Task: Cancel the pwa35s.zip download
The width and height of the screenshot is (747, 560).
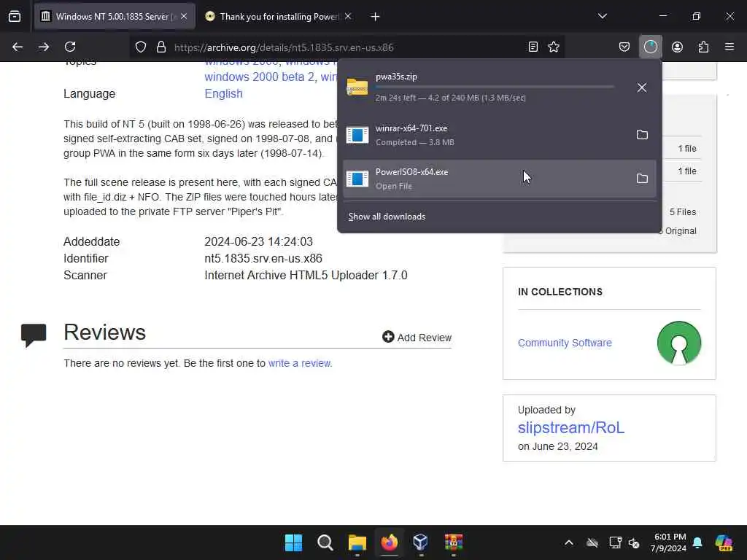Action: coord(642,87)
